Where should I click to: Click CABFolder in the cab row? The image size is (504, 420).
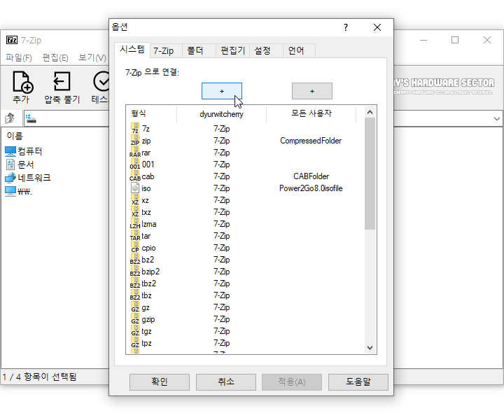coord(311,176)
